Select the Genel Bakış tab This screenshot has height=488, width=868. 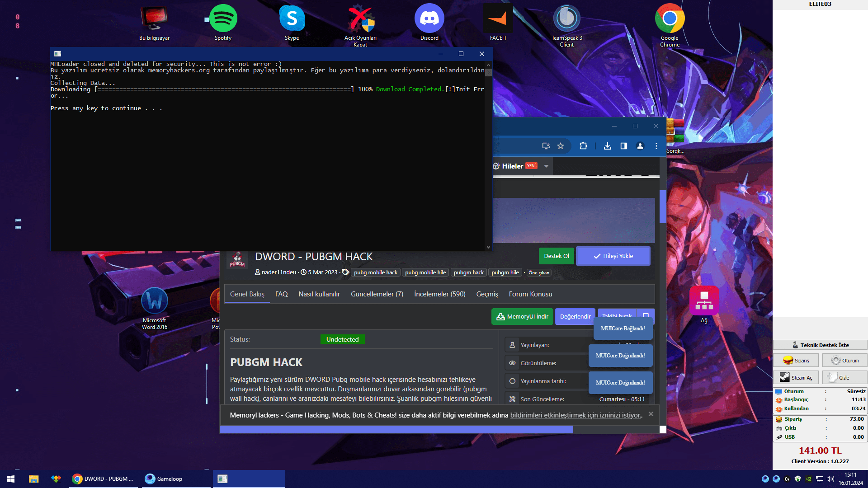[x=247, y=294]
